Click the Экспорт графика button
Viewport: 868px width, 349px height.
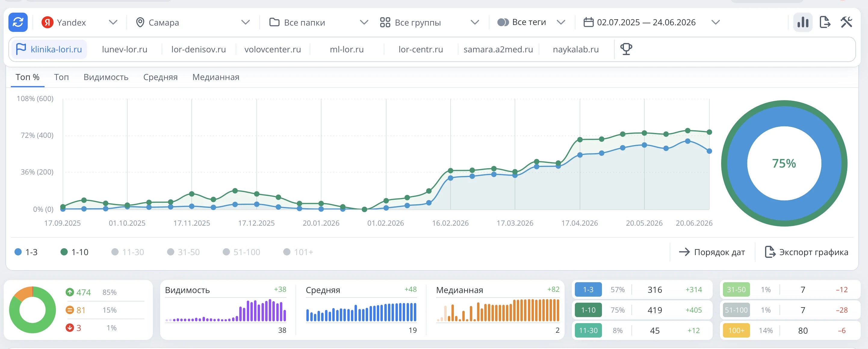tap(806, 252)
